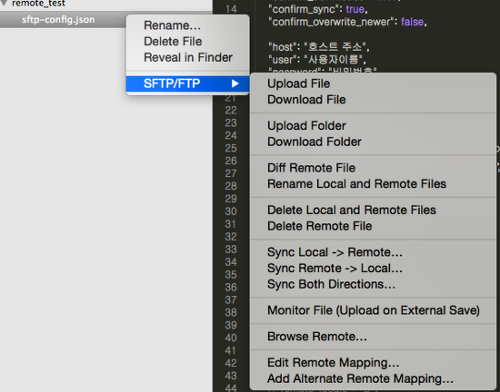
Task: Click the true value after confirm_sync
Action: click(355, 9)
